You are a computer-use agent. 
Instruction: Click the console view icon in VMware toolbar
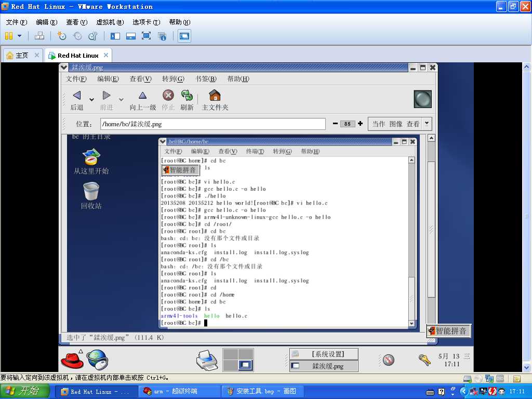[x=184, y=36]
